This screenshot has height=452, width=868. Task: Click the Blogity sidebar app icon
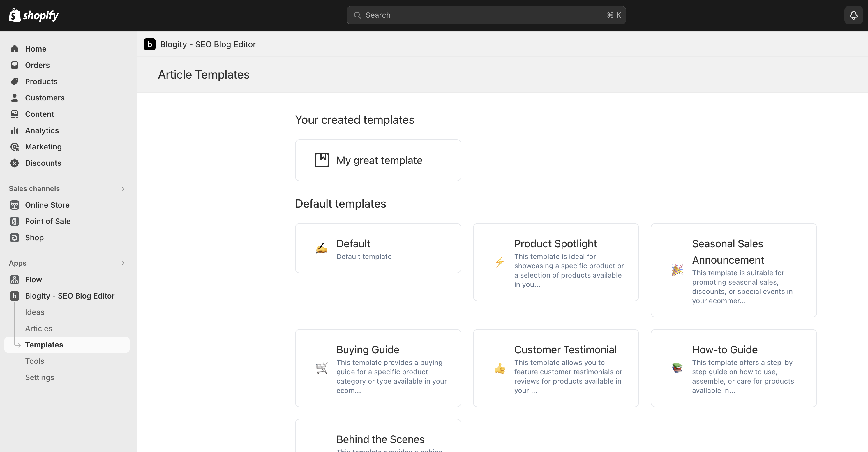click(15, 296)
